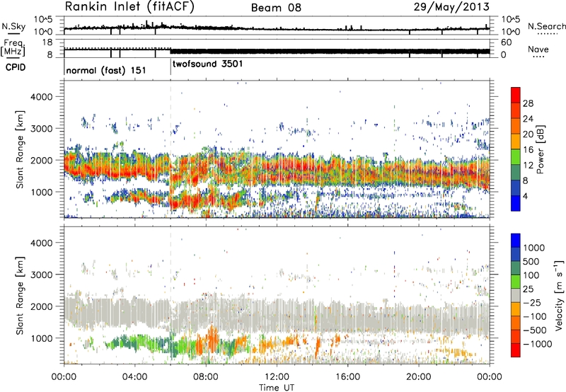Click the 'Slant Range [km]' label of velocity panel
This screenshot has height=392, width=566.
(21, 295)
